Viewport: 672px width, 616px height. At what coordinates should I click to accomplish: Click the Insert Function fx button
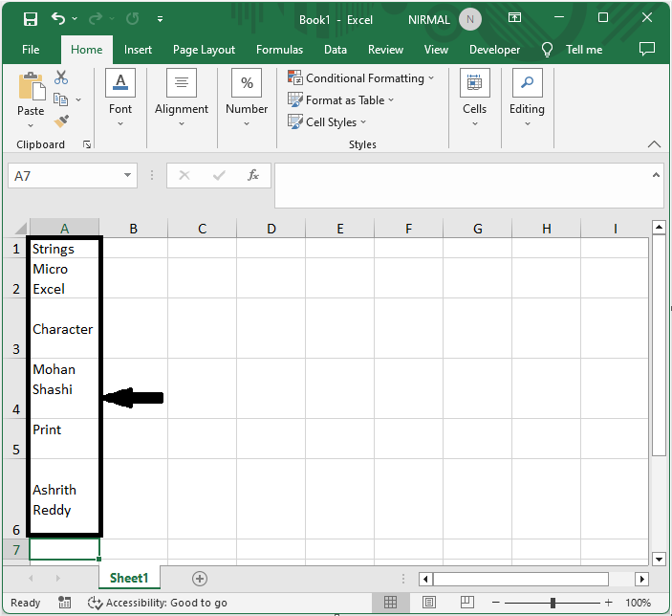pyautogui.click(x=253, y=175)
